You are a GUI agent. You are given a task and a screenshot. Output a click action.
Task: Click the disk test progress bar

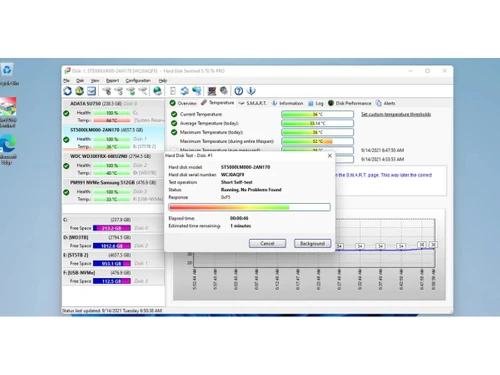249,207
